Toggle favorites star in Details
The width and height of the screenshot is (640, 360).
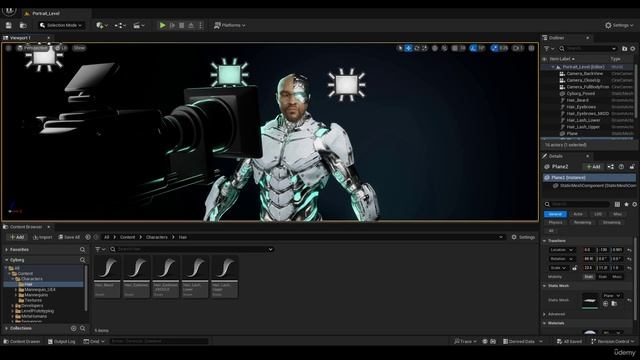[x=627, y=204]
